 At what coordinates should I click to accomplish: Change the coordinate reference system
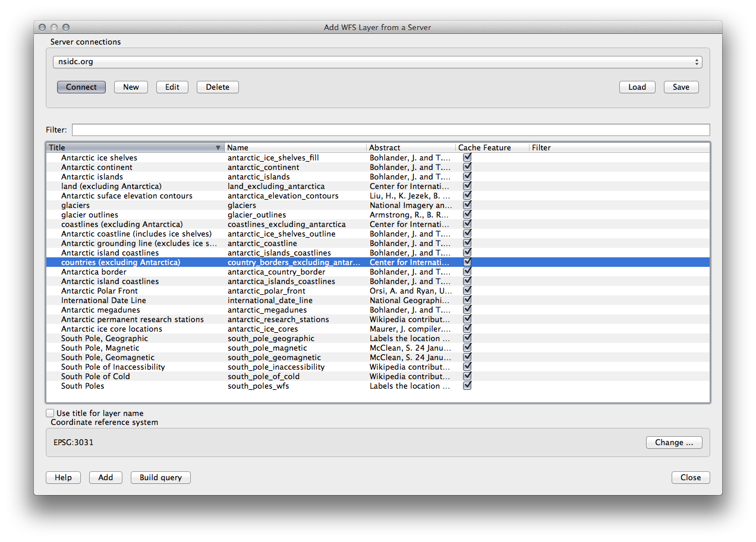click(x=673, y=442)
